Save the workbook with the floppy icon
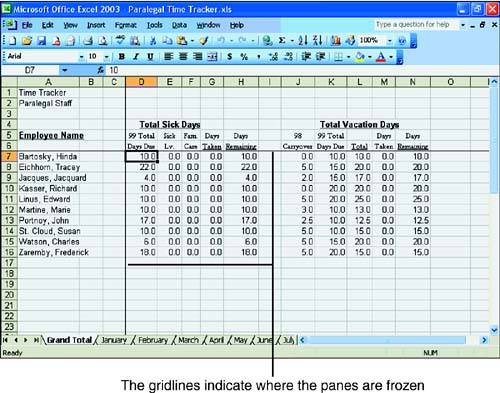Viewport: 500px width, 393px height. 41,41
